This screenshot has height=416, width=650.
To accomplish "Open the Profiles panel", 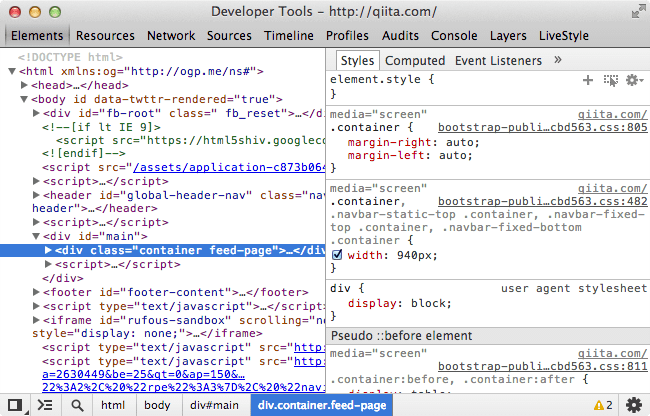I will coord(347,36).
